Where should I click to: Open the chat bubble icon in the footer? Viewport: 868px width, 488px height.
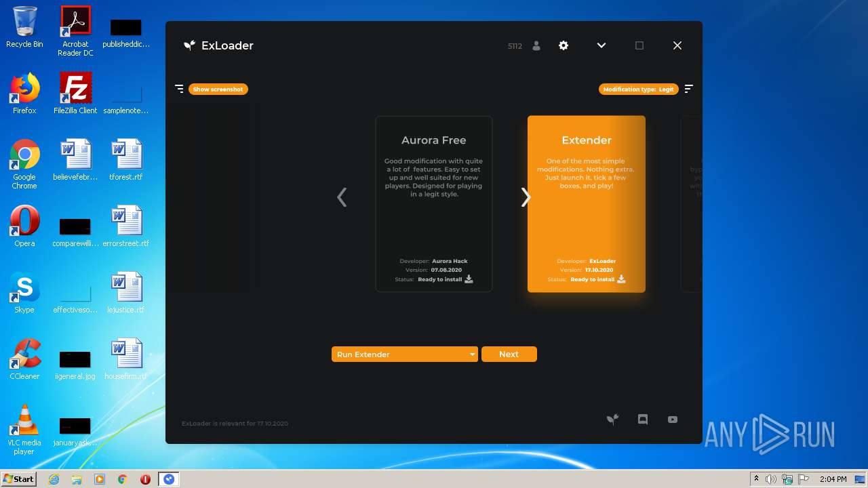coord(643,420)
